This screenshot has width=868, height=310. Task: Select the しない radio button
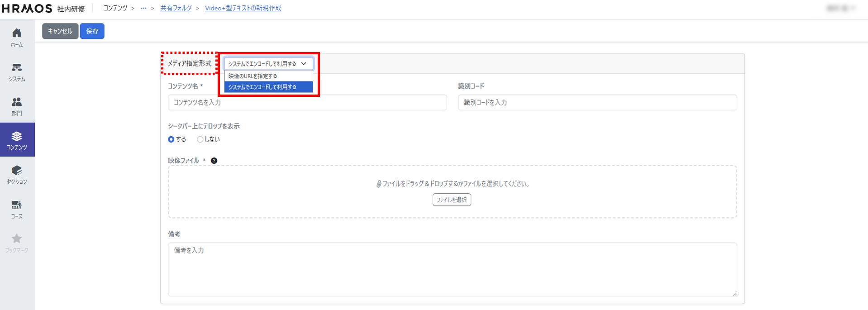click(200, 139)
